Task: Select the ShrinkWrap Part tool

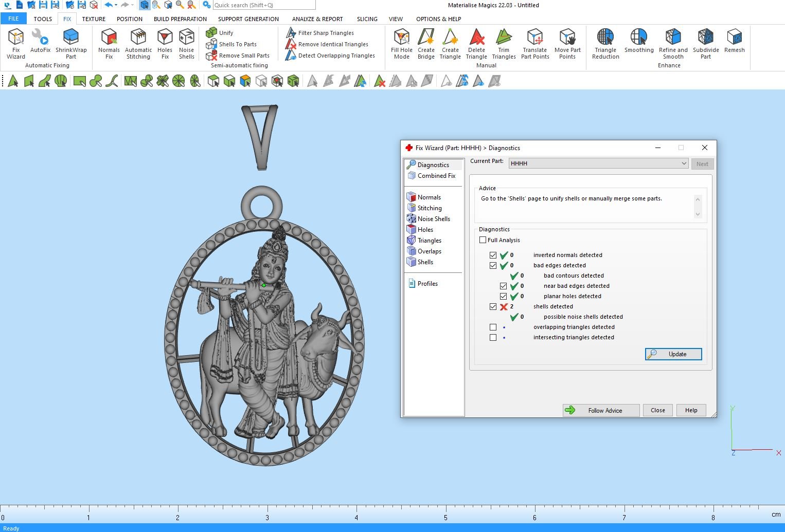Action: [x=71, y=44]
